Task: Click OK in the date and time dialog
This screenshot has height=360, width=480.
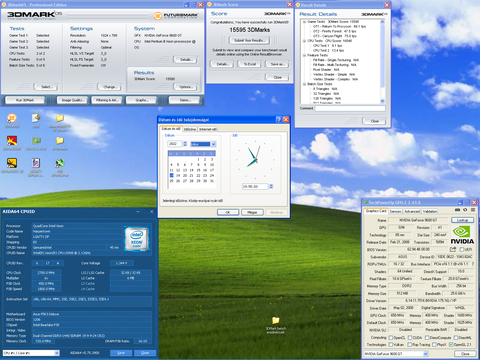Action: (x=228, y=212)
